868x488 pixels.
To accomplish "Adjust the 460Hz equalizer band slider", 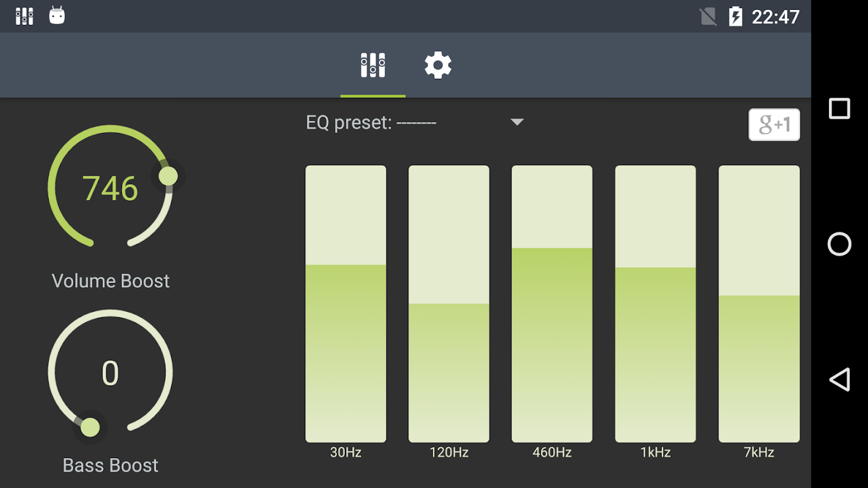I will coord(552,303).
